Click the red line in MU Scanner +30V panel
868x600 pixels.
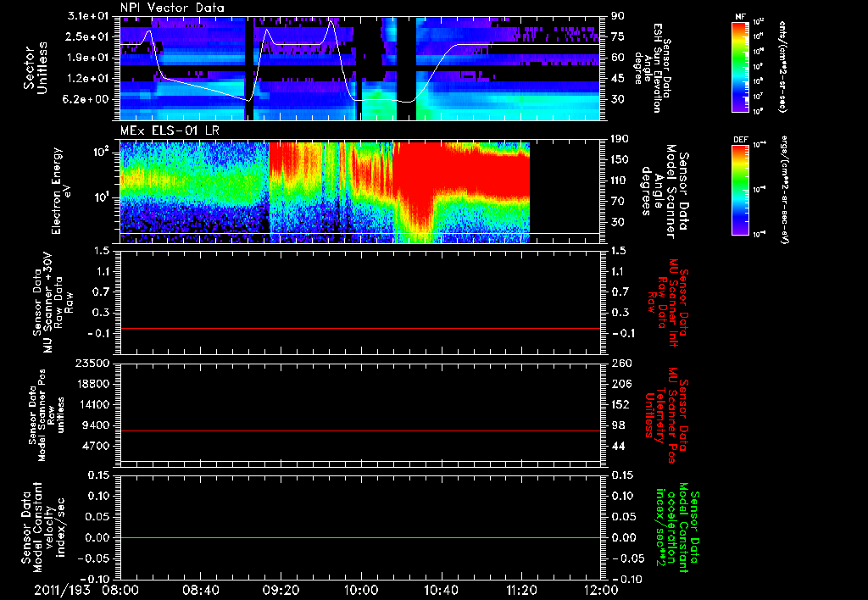359,328
